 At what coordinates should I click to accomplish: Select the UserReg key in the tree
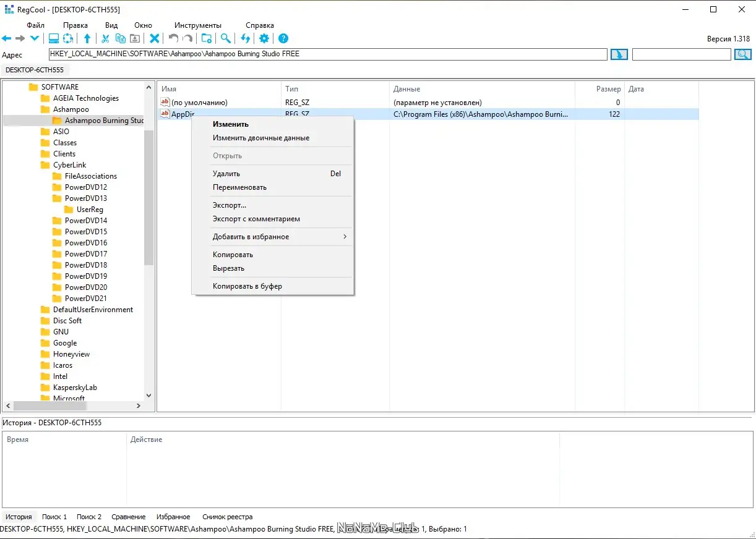point(90,210)
